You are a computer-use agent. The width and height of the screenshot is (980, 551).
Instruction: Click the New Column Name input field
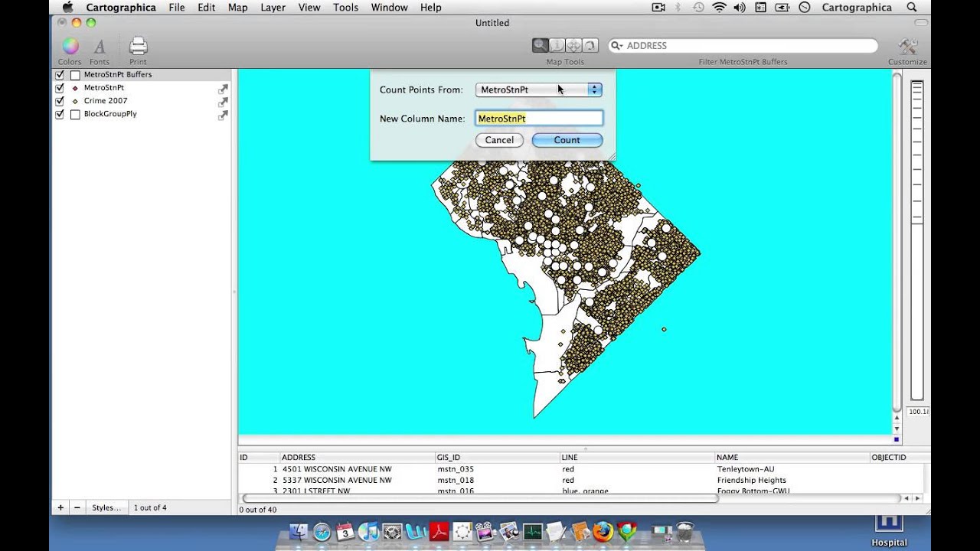tap(539, 119)
